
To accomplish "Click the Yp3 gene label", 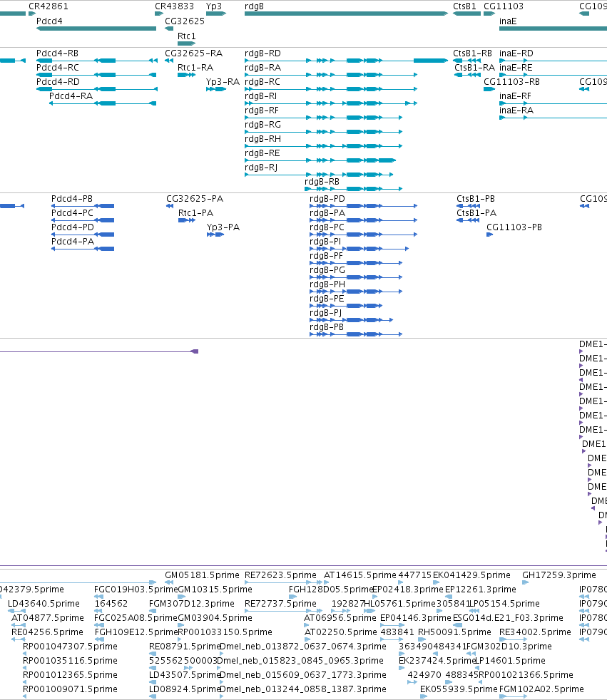I will (214, 6).
